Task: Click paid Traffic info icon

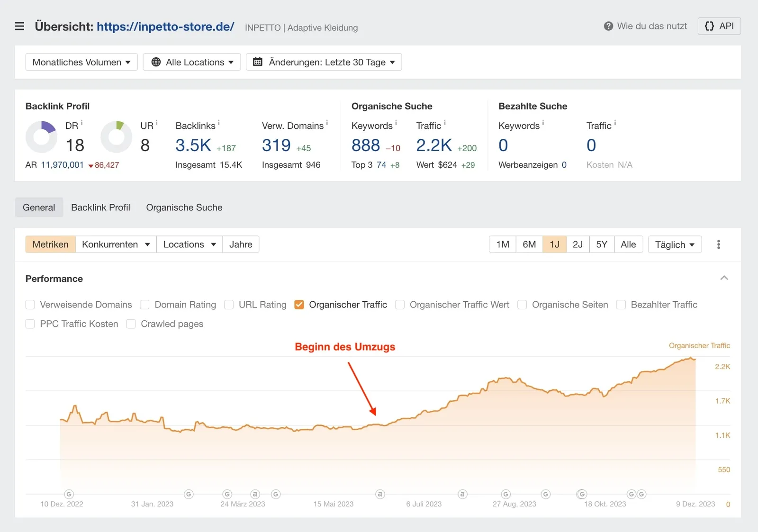Action: coord(615,123)
